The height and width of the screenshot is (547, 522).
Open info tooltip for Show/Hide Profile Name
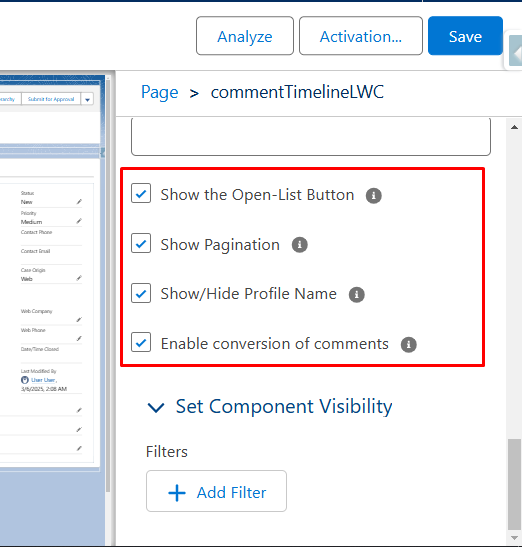(x=357, y=295)
